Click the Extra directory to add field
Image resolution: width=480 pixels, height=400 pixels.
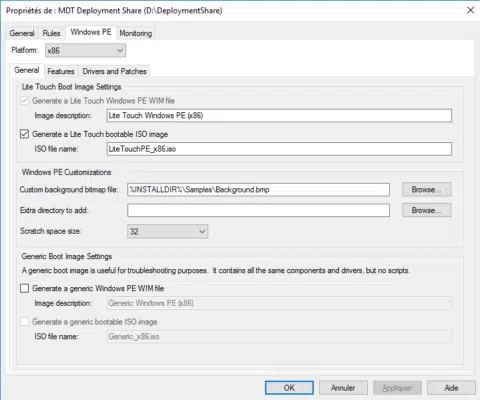click(258, 210)
